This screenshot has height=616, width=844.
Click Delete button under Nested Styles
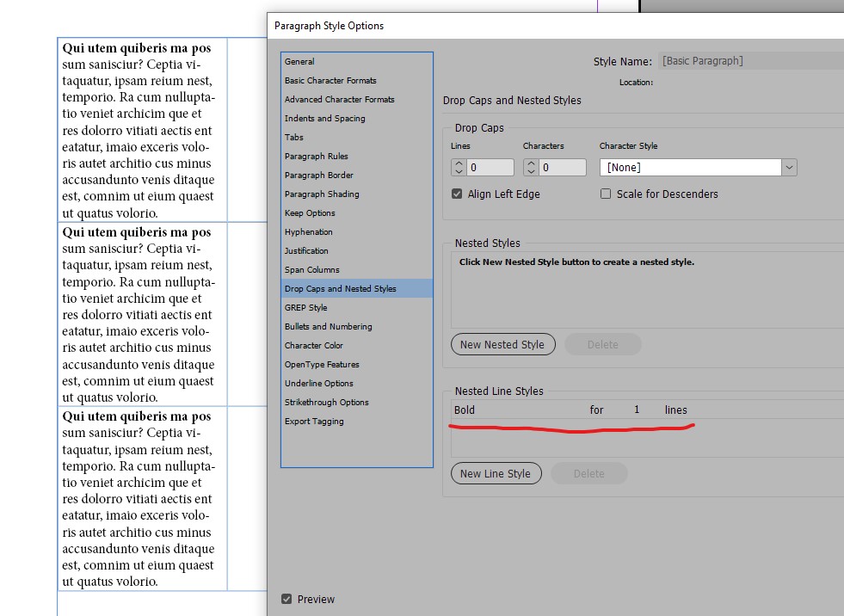603,345
